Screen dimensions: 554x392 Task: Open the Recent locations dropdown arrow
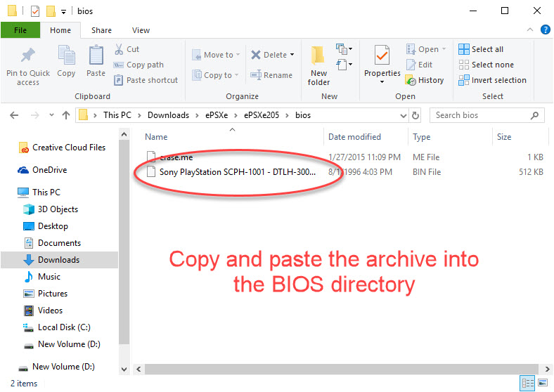51,115
